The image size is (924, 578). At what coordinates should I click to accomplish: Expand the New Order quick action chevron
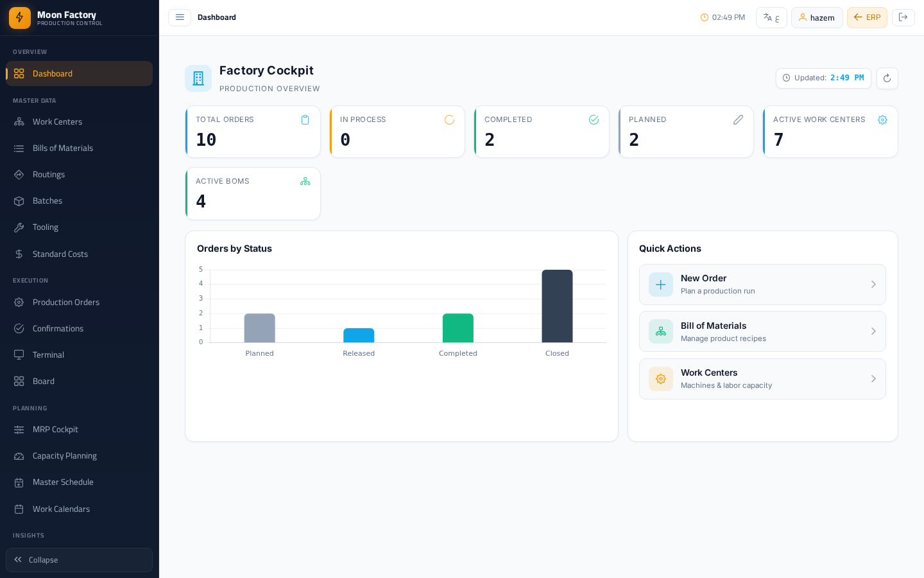(873, 285)
